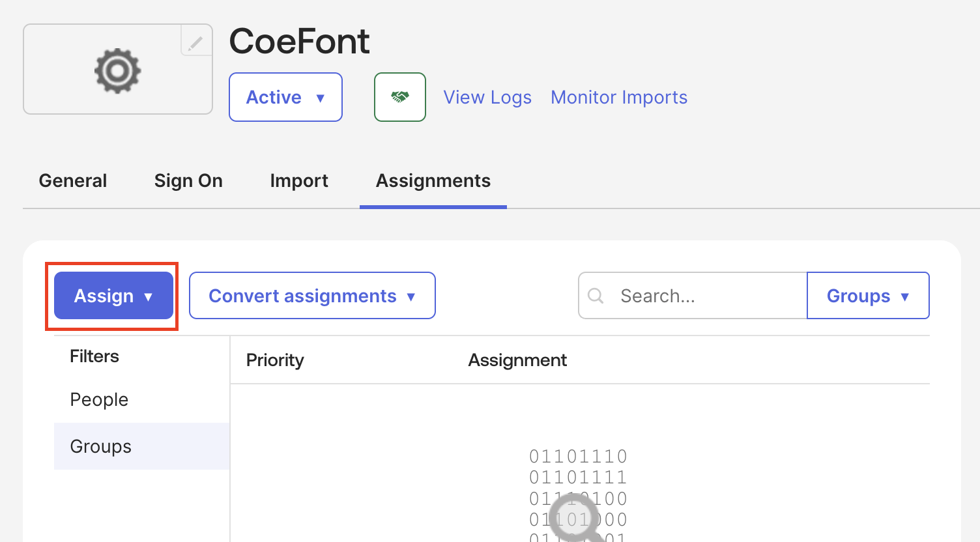Expand the Assign dropdown button

[113, 296]
